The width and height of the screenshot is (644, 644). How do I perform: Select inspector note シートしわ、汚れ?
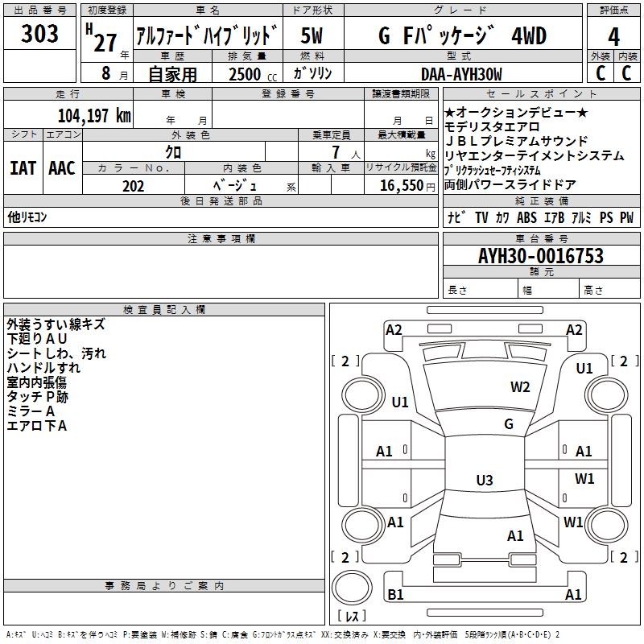pos(56,353)
